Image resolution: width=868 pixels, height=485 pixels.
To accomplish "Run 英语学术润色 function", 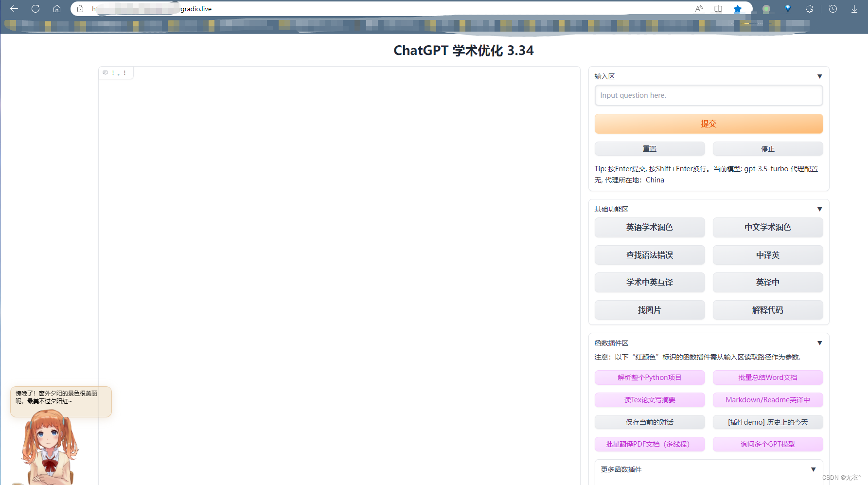I will click(650, 227).
